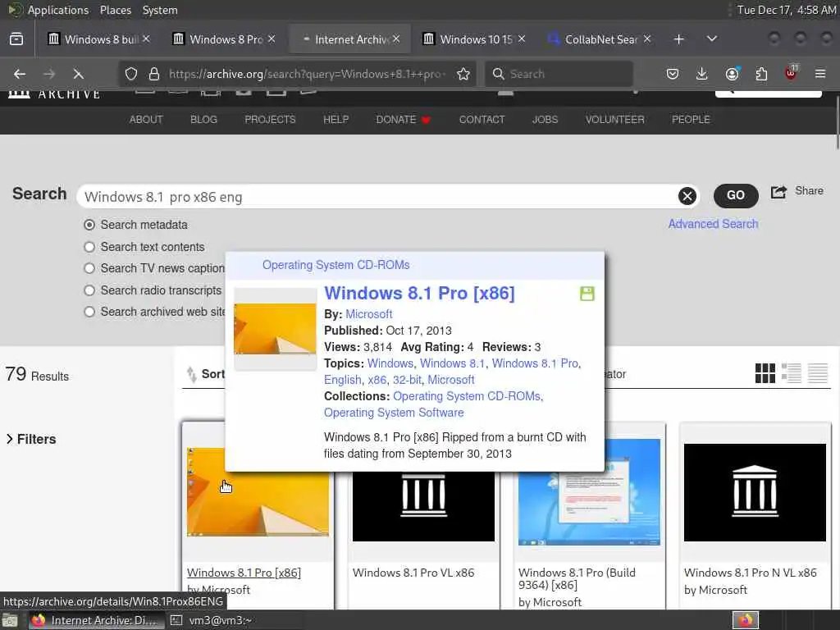Click the clock in top panel
Viewport: 840px width, 630px height.
[787, 10]
